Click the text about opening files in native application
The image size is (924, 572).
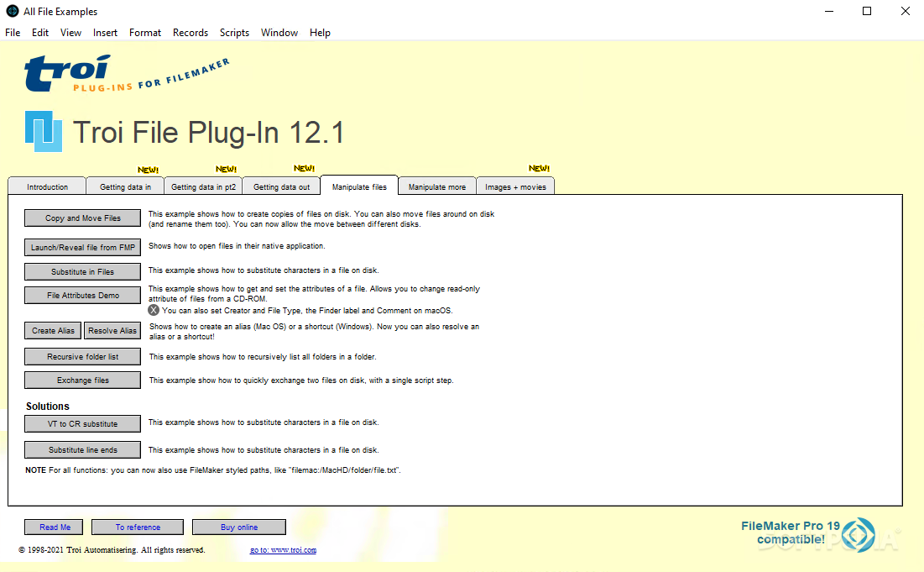[x=237, y=246]
